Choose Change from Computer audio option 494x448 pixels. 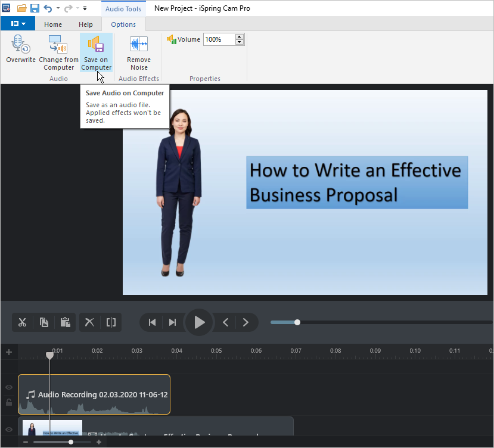[x=58, y=52]
